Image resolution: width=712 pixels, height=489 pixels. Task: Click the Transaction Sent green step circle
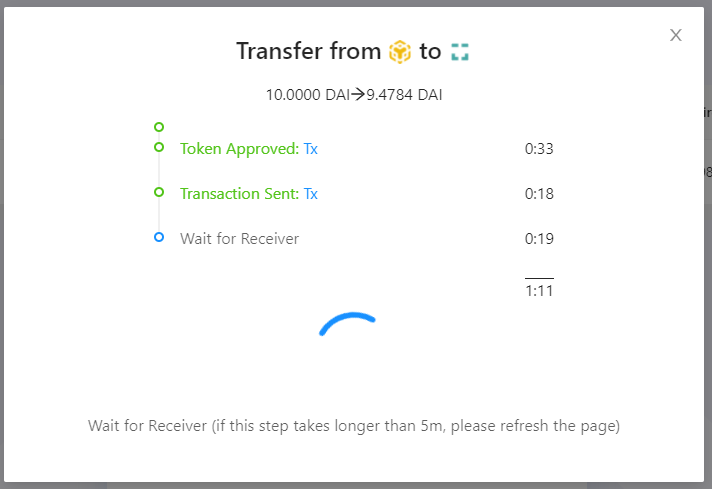pos(159,192)
